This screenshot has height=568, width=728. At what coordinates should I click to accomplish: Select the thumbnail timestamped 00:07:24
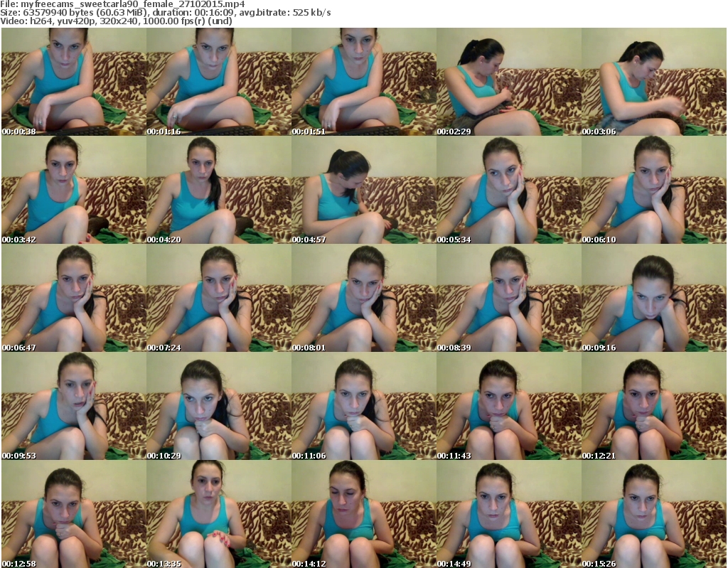[x=219, y=298]
